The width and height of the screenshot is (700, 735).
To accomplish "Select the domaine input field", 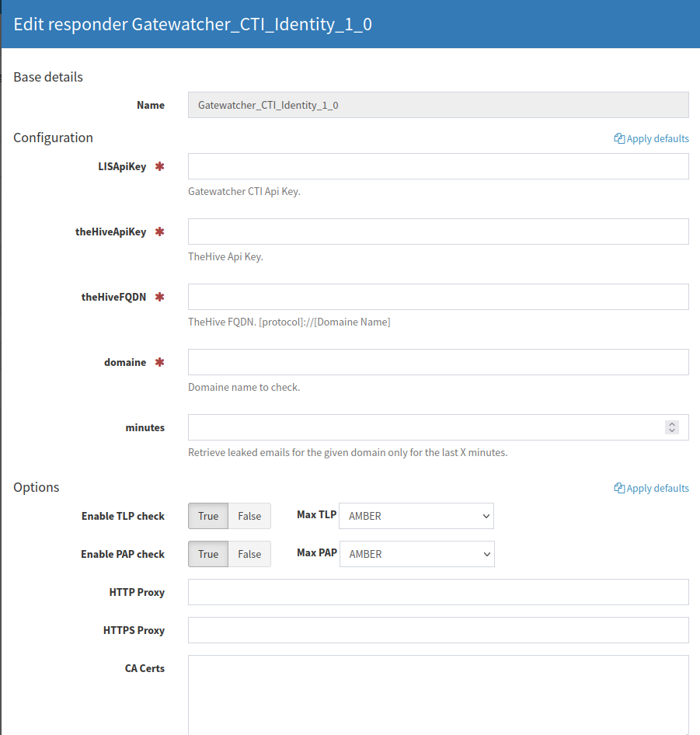I will [438, 362].
